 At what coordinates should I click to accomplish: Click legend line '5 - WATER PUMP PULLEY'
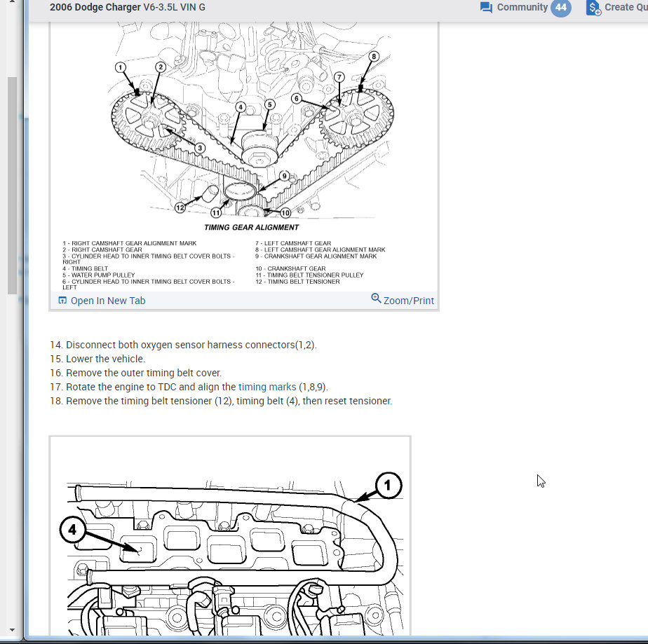click(x=99, y=275)
